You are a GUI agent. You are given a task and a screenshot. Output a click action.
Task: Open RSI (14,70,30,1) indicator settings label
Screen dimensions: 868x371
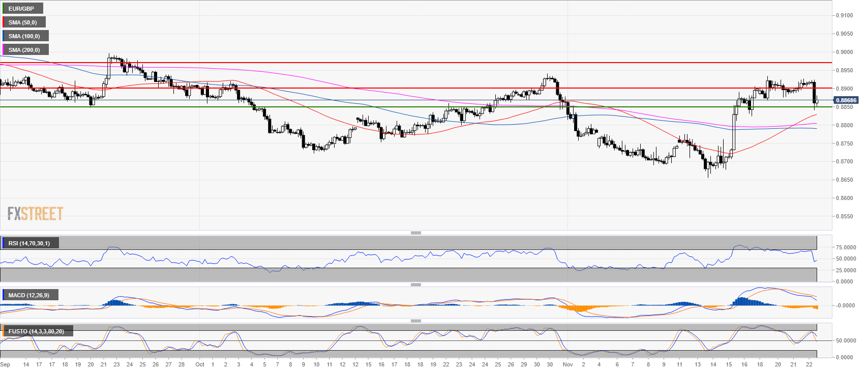coord(29,243)
